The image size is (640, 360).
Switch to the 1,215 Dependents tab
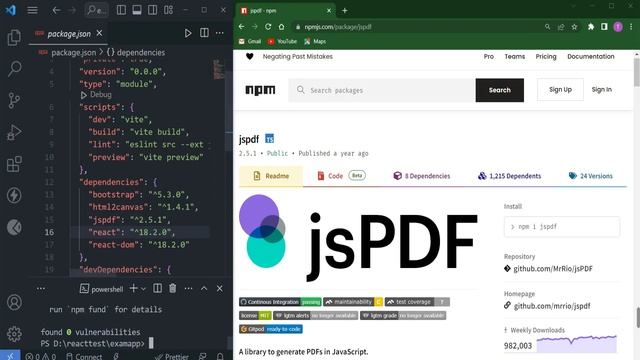[509, 176]
